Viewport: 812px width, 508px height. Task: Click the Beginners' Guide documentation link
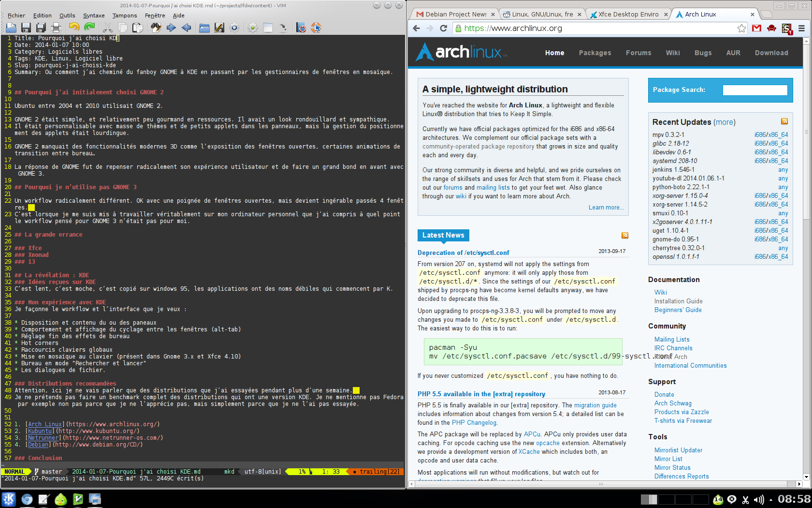(x=678, y=310)
